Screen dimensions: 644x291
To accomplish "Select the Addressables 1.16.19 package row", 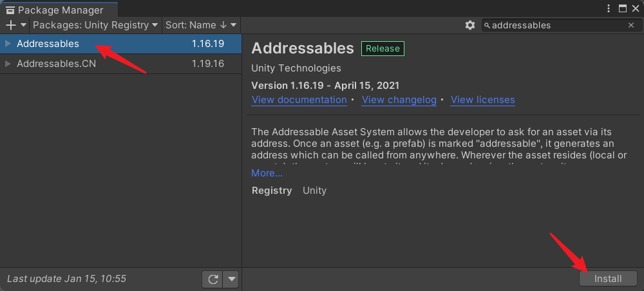I will coord(121,44).
